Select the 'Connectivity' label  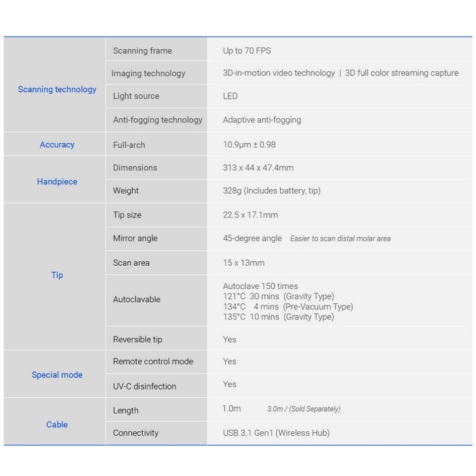click(x=136, y=433)
